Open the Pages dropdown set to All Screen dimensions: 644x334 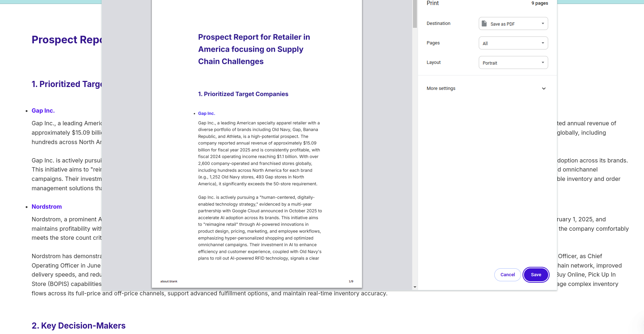pos(513,43)
